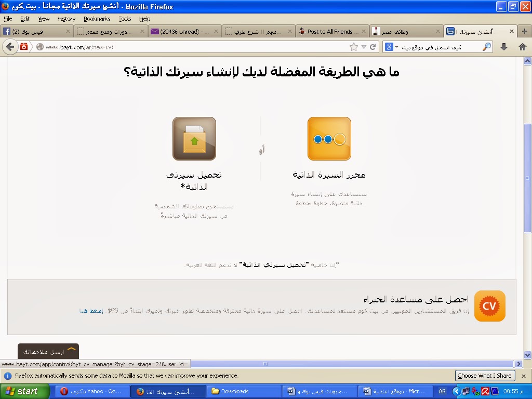Open the Windows start menu
Image resolution: width=532 pixels, height=399 pixels.
24,391
